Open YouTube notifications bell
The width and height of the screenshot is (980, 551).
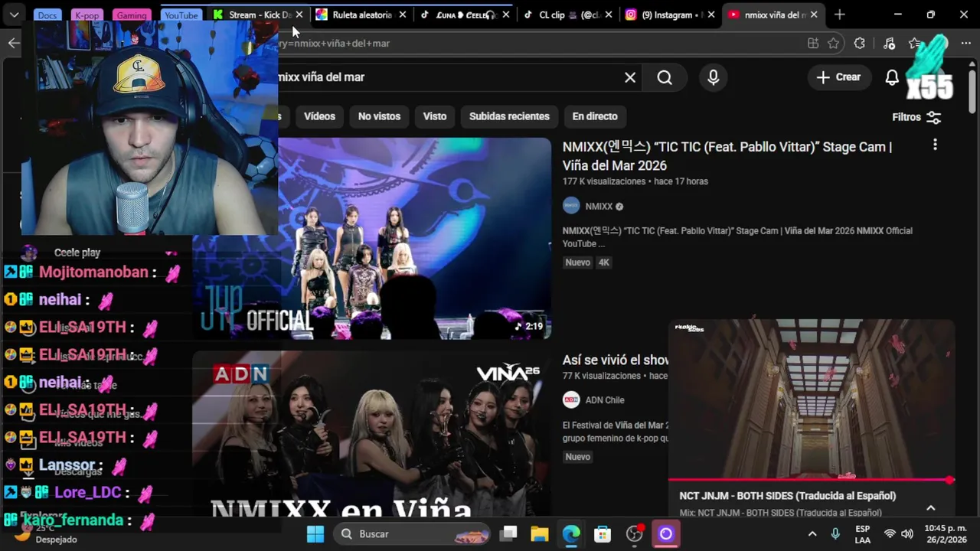892,77
